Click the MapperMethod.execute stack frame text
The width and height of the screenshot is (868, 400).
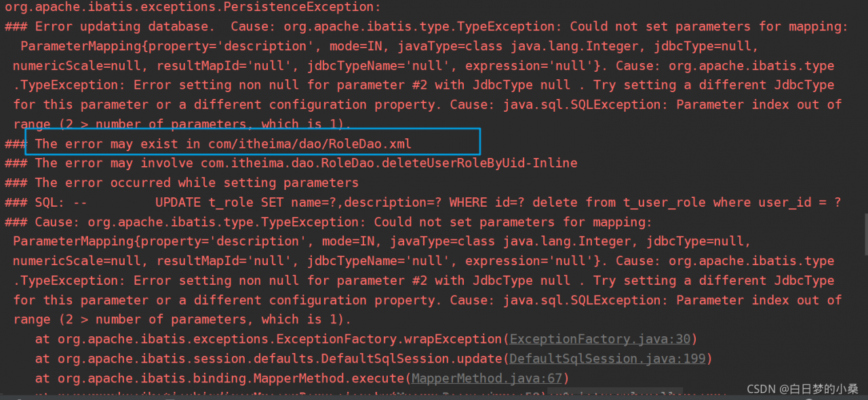point(231,378)
